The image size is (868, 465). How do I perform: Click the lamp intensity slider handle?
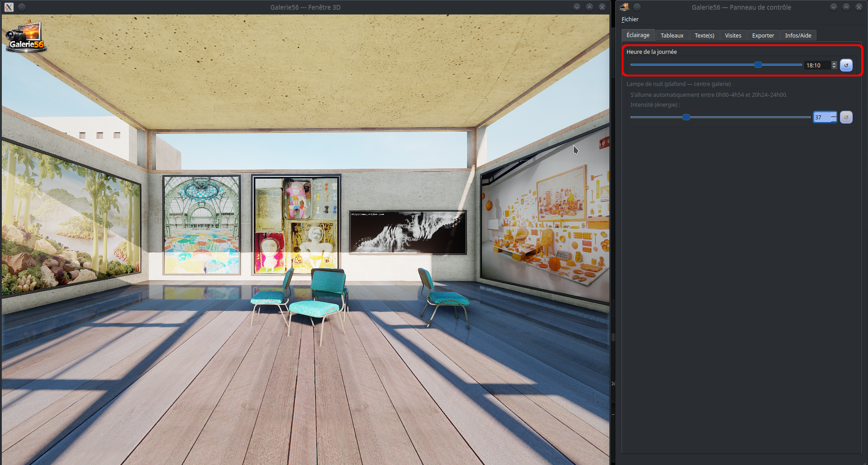point(686,117)
